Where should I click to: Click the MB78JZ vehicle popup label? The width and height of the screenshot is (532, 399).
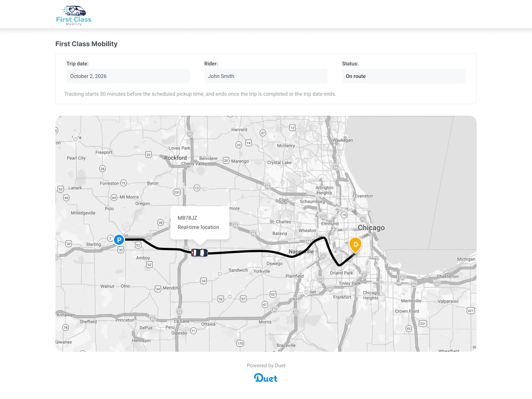[x=187, y=218]
